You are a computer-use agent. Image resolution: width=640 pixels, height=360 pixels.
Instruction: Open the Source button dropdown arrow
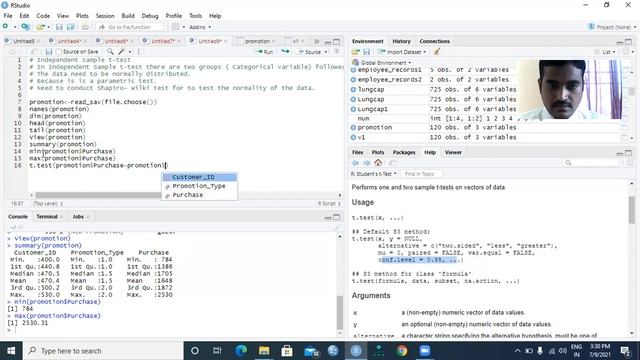pyautogui.click(x=326, y=52)
